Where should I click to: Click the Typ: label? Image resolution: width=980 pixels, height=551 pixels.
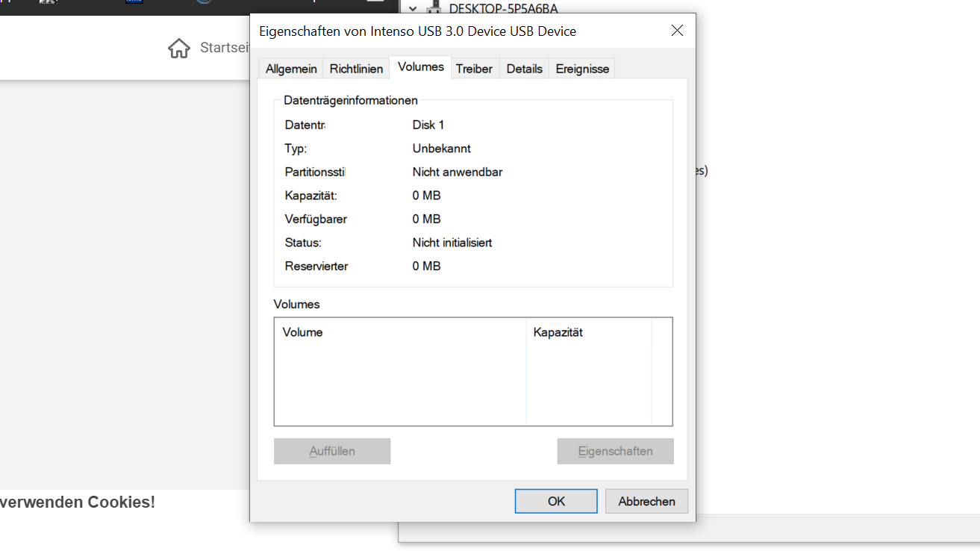296,149
